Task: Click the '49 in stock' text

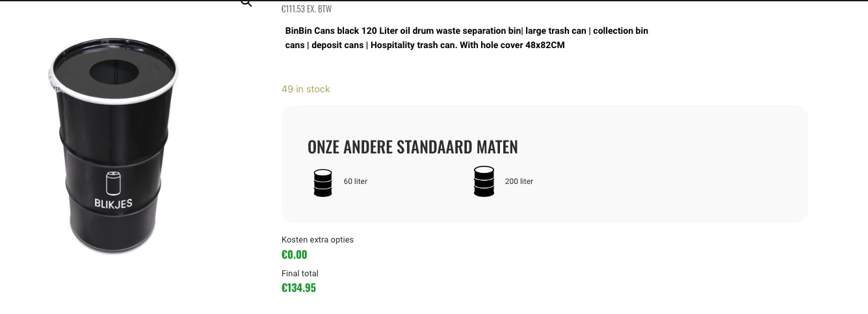Action: point(306,89)
